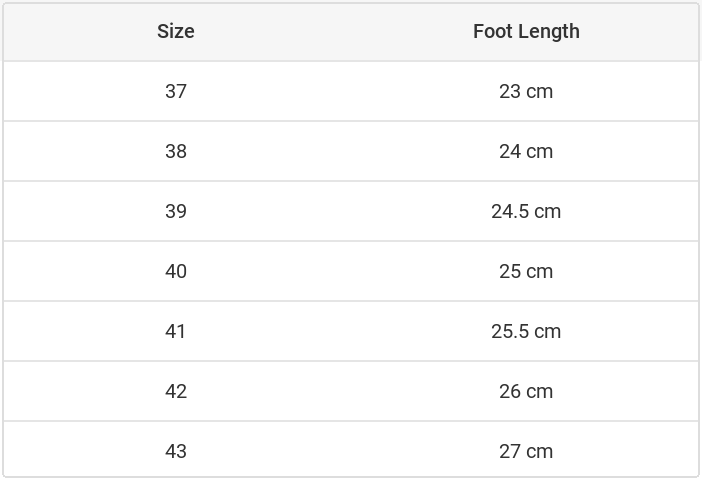Screen dimensions: 702x480
Task: Click the size 42 cell
Action: pyautogui.click(x=176, y=391)
